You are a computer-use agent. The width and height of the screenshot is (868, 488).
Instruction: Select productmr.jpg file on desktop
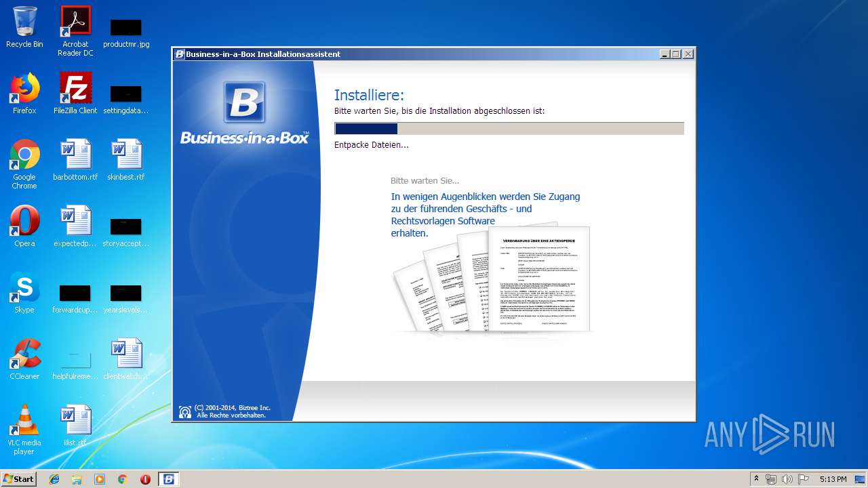click(126, 33)
